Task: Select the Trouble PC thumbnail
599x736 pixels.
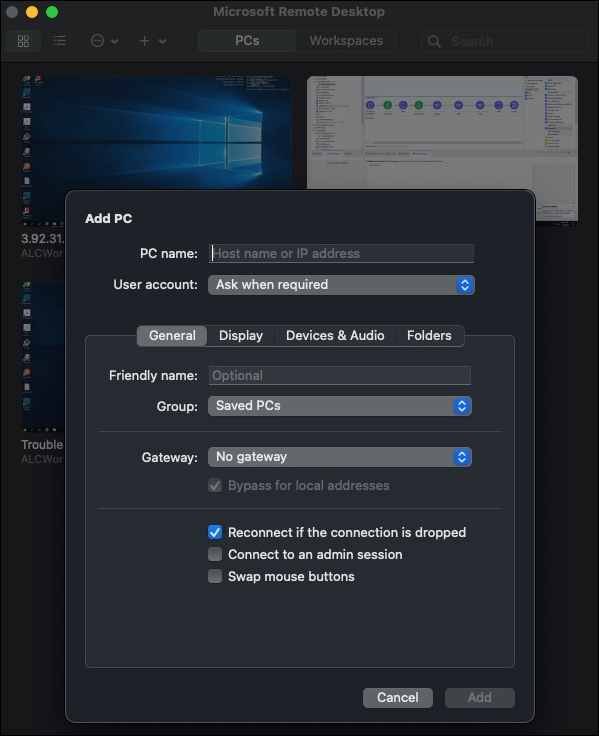Action: [x=43, y=357]
